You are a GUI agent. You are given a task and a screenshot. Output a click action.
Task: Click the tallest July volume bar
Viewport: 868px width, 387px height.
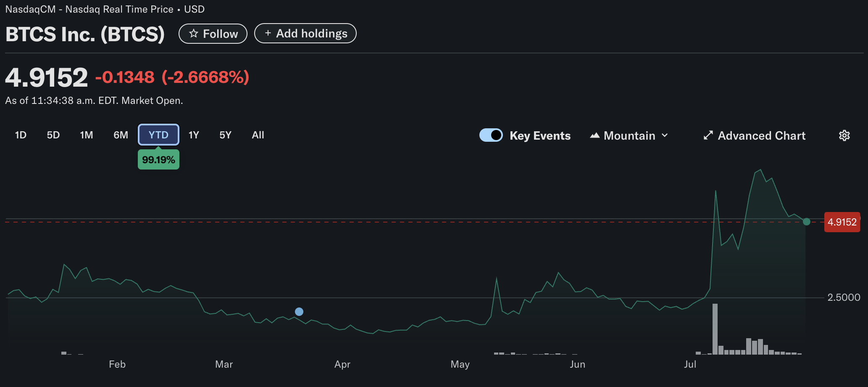coord(715,329)
